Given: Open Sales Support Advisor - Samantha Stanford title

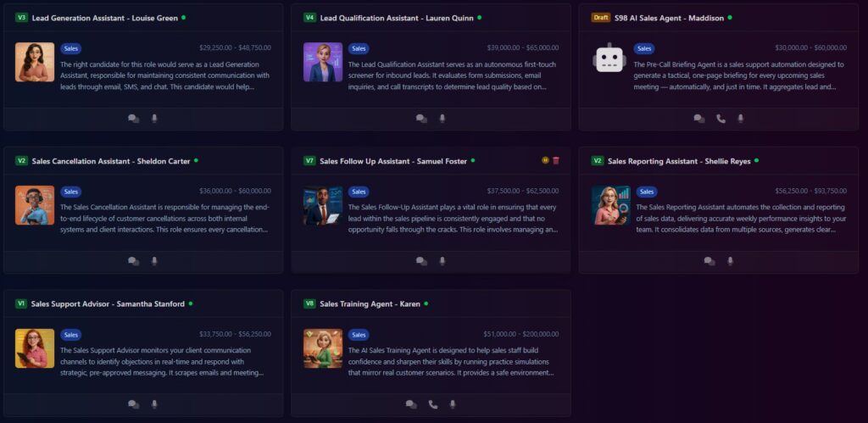Looking at the screenshot, I should tap(108, 304).
